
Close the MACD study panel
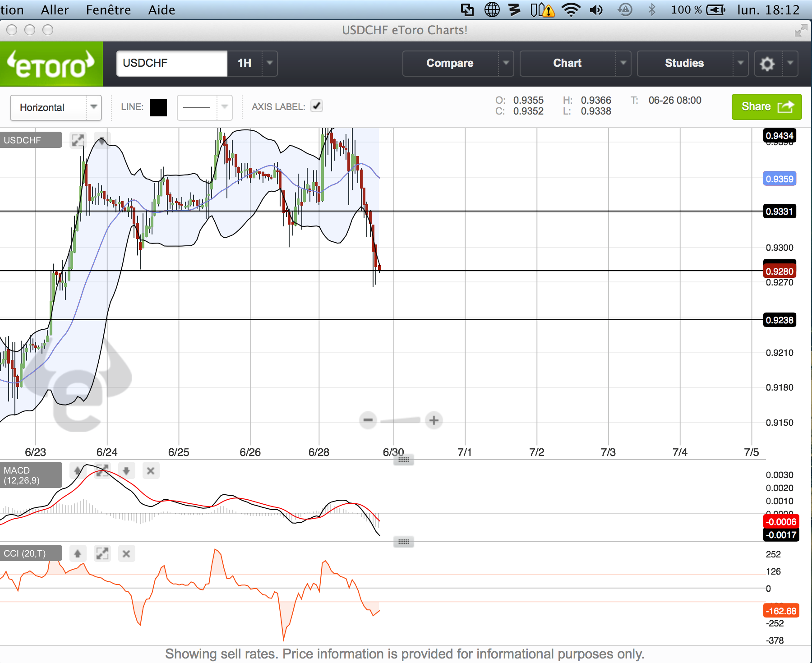pyautogui.click(x=151, y=471)
